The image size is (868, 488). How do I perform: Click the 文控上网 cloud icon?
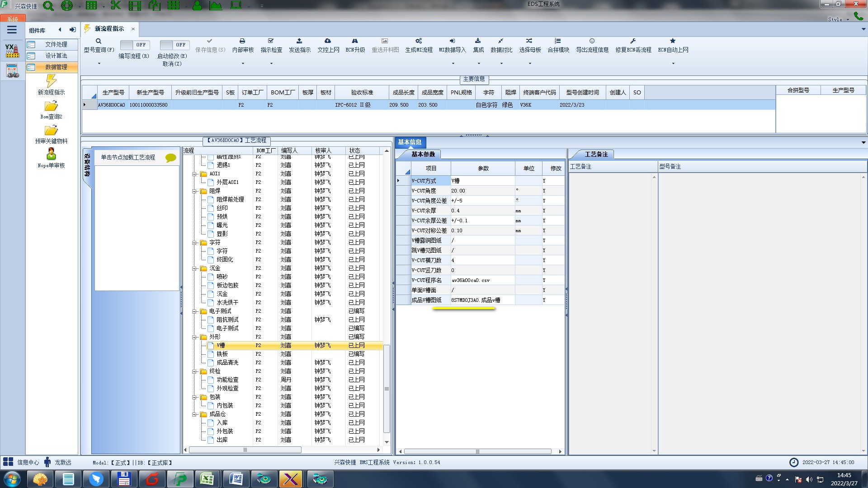(x=328, y=41)
